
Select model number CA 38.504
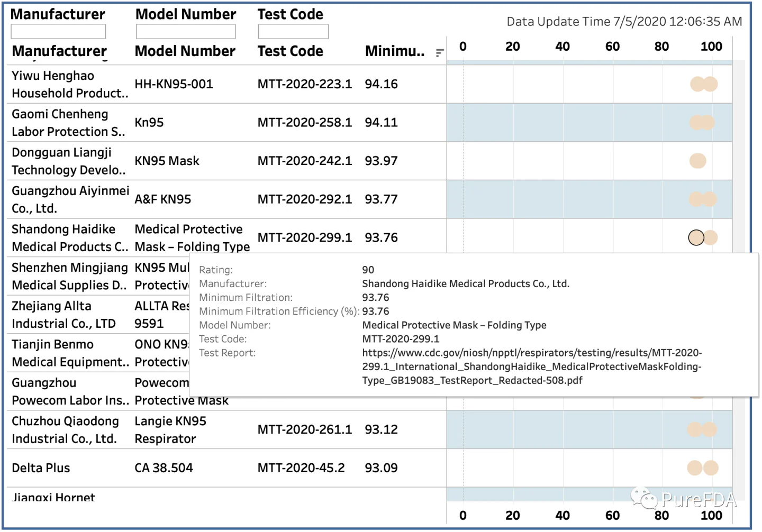[x=164, y=468]
